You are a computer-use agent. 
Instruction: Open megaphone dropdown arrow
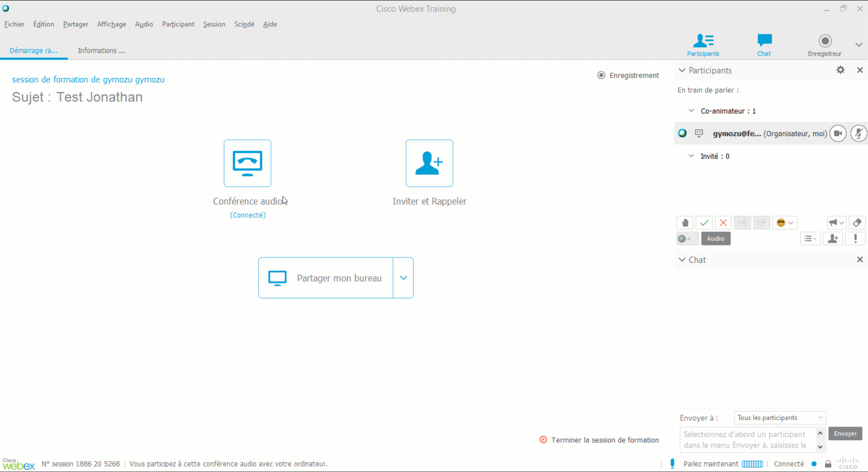pyautogui.click(x=842, y=223)
